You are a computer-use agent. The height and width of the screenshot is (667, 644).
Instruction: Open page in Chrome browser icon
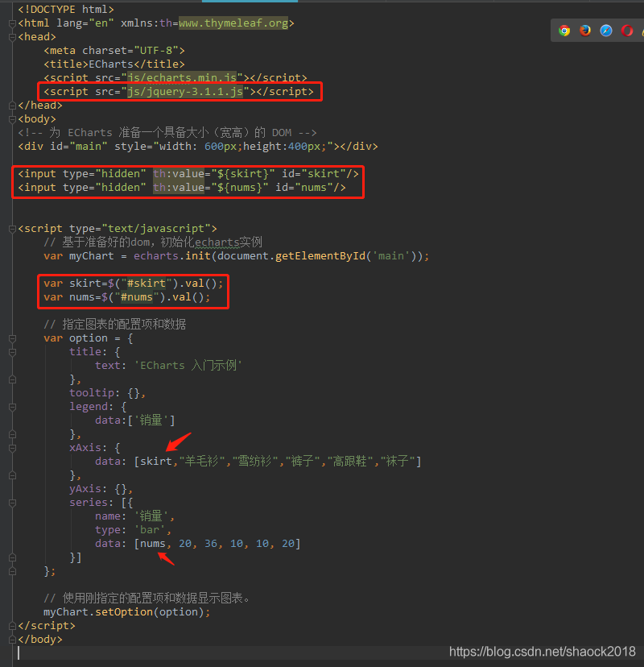[565, 31]
